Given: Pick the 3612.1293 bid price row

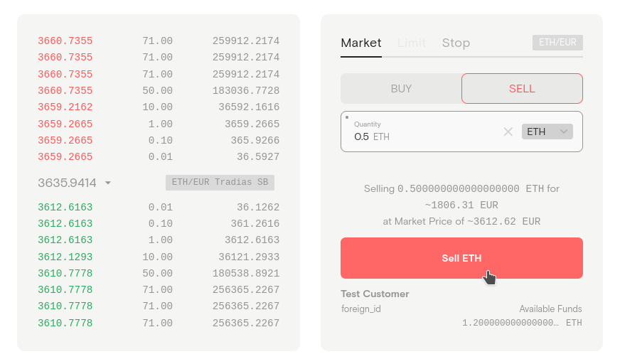Looking at the screenshot, I should coord(158,257).
